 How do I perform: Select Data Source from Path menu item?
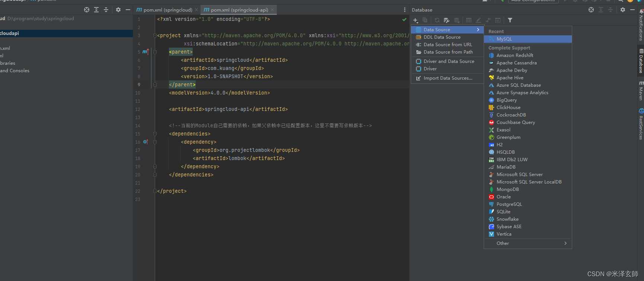[x=447, y=52]
